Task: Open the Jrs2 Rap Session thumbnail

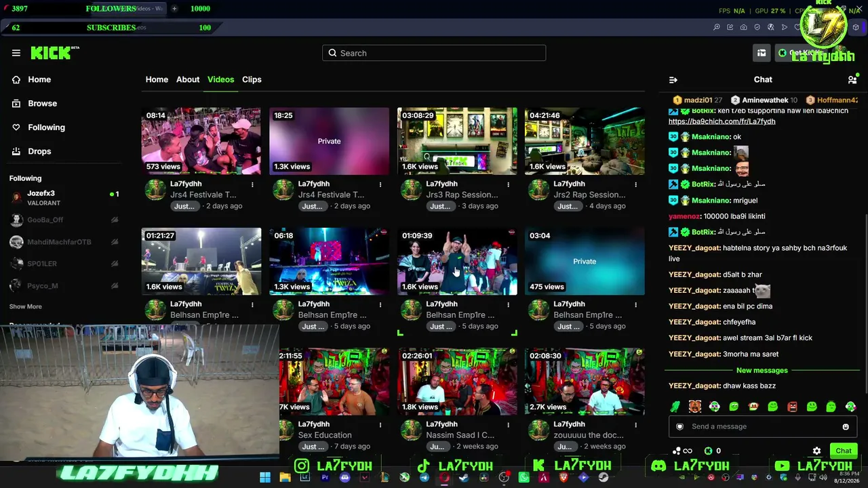Action: tap(585, 141)
